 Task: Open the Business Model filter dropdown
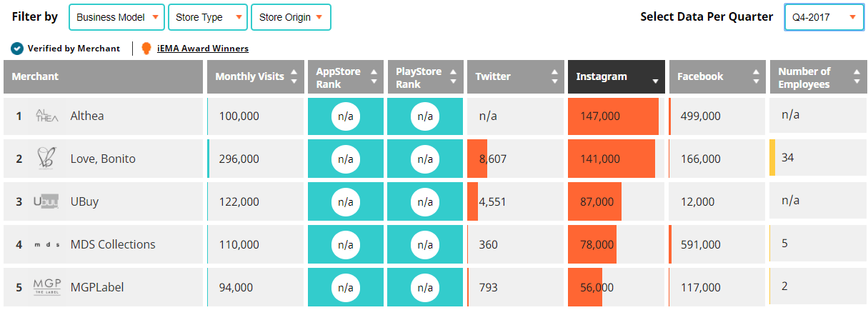(116, 17)
